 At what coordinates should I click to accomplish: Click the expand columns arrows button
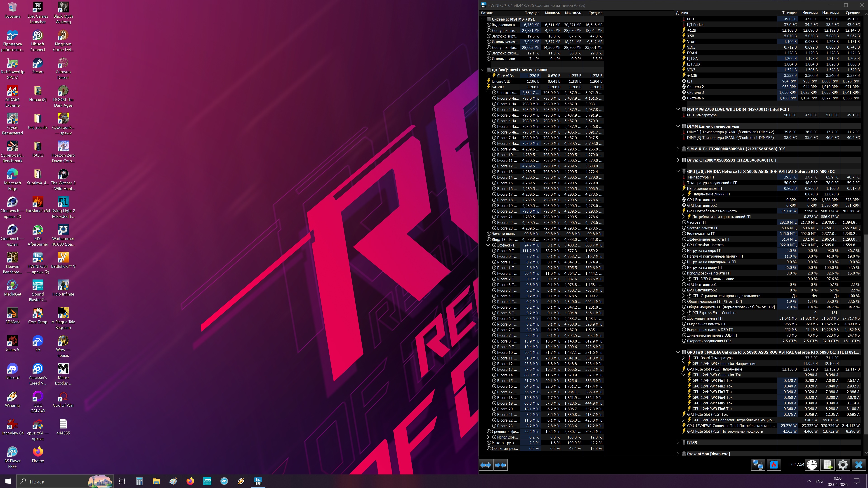pos(486,465)
